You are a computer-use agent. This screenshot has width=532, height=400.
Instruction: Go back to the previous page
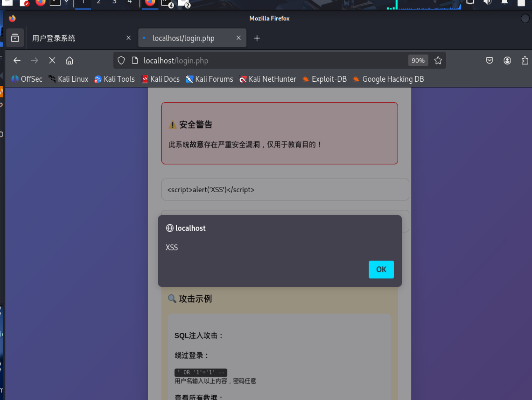pyautogui.click(x=17, y=61)
